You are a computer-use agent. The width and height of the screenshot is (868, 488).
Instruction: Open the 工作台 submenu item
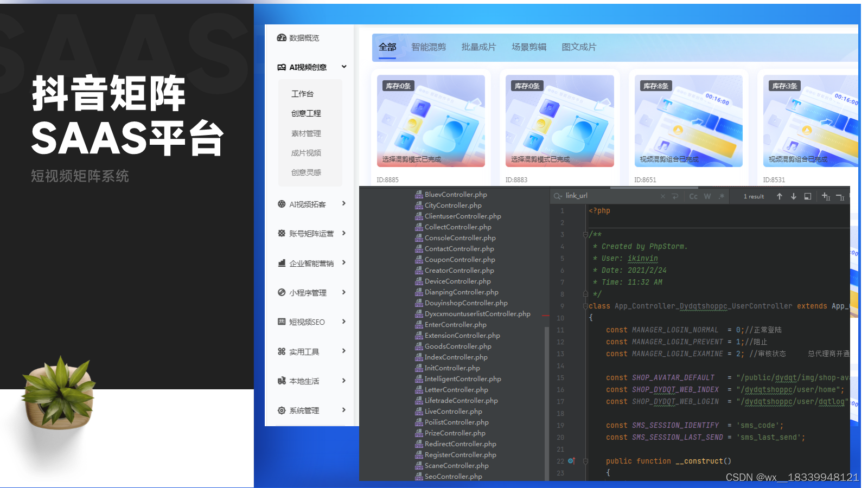pyautogui.click(x=302, y=94)
